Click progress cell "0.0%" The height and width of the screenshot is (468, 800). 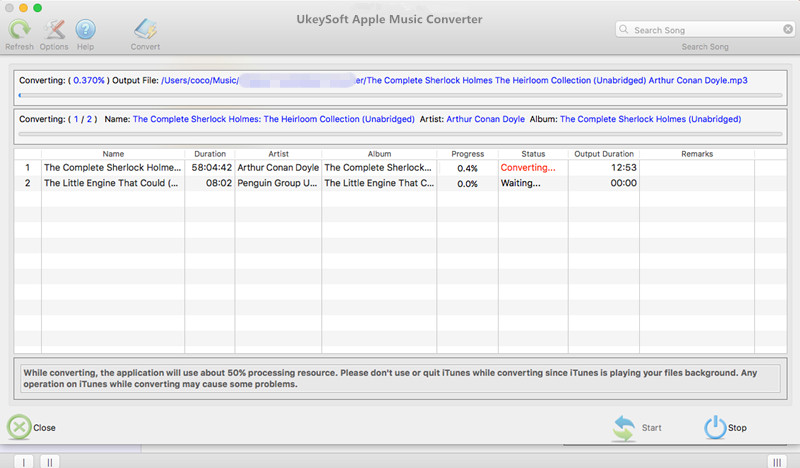pyautogui.click(x=467, y=183)
